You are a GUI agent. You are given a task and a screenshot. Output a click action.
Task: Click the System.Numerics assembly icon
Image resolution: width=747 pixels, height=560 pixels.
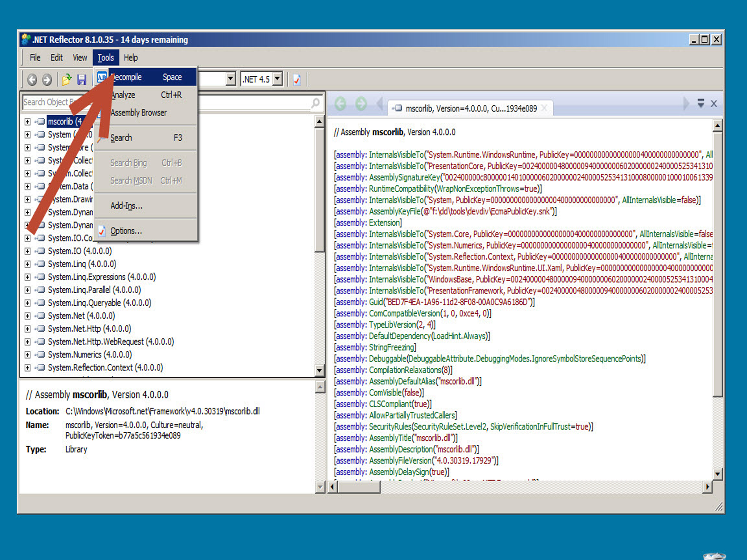[x=40, y=354]
